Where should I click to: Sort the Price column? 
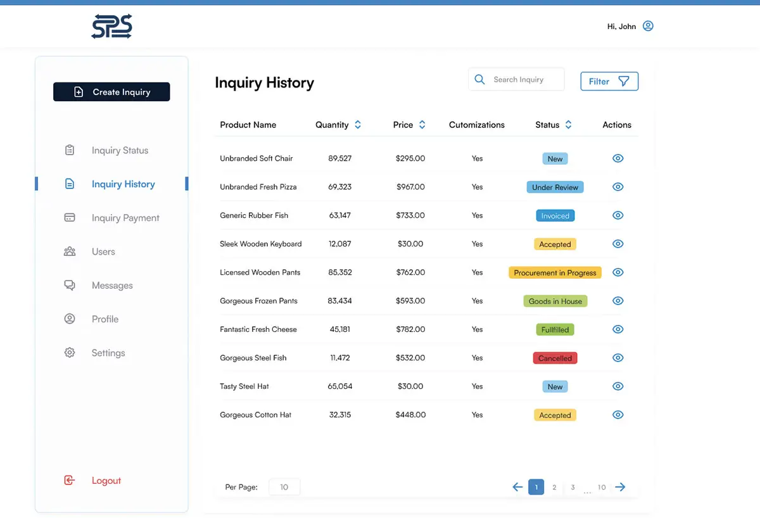point(422,125)
